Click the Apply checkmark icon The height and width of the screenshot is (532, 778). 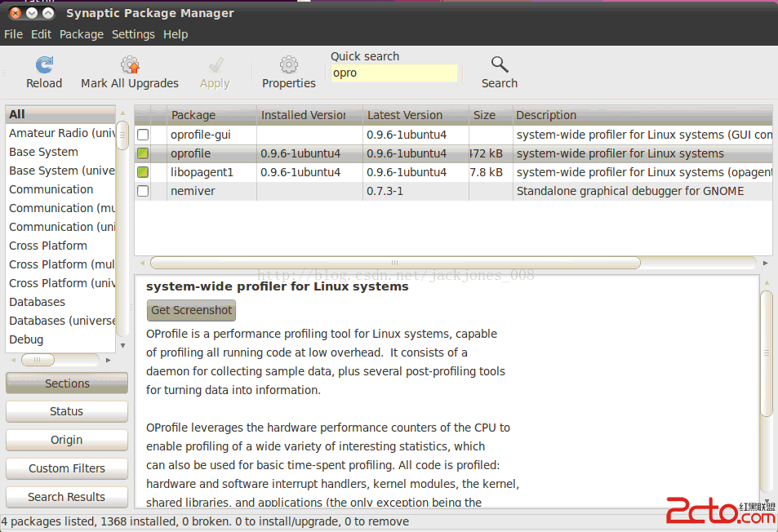(216, 65)
